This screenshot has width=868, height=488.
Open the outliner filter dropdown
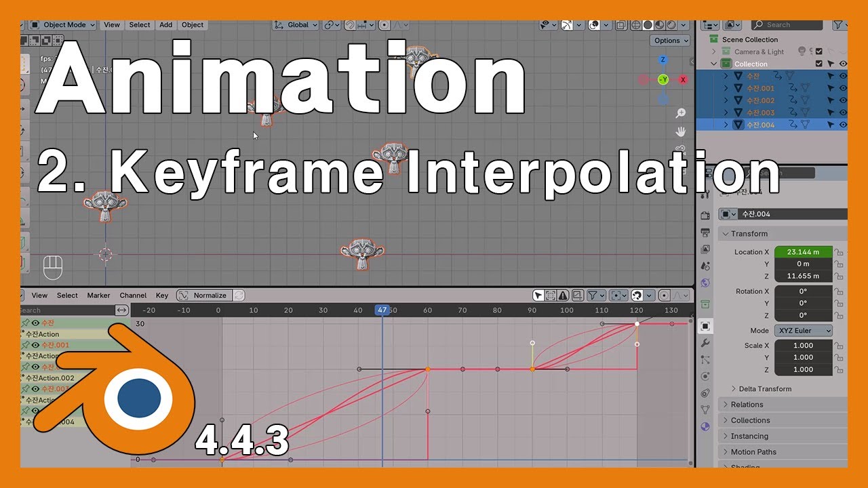tap(840, 24)
